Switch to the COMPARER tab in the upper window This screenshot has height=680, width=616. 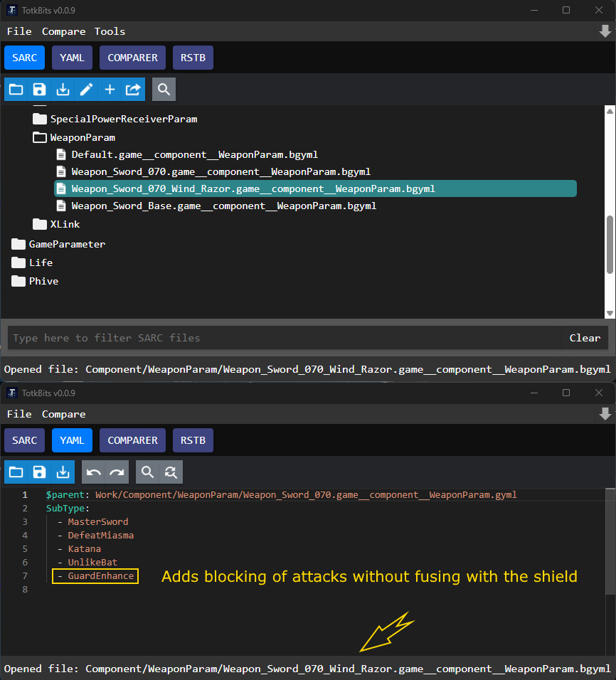[132, 58]
